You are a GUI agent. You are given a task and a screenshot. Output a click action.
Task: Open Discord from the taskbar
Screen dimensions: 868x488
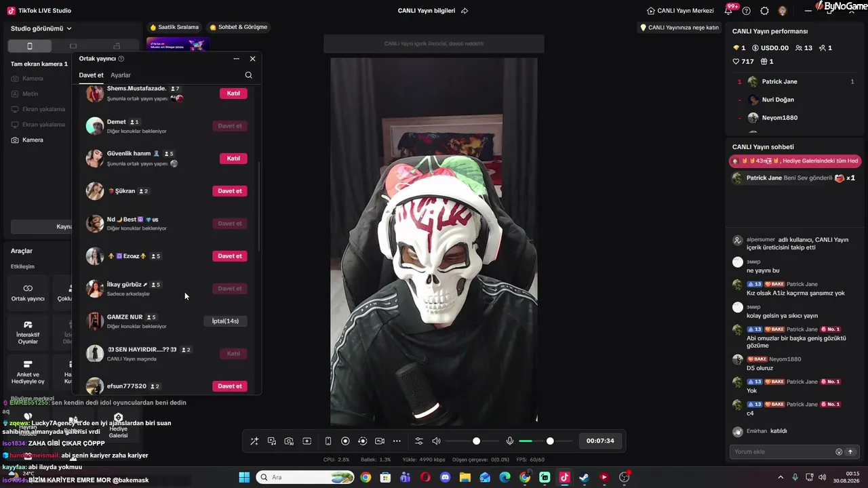pyautogui.click(x=446, y=477)
